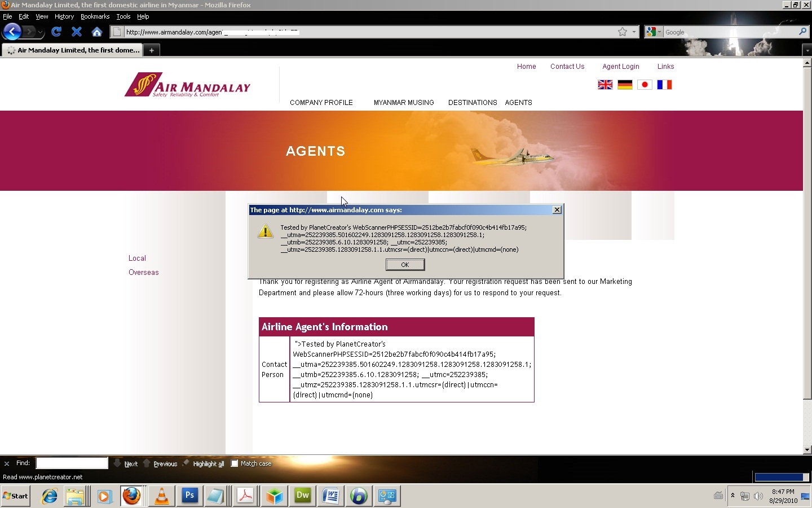
Task: Select the Japanese flag language icon
Action: coord(645,85)
